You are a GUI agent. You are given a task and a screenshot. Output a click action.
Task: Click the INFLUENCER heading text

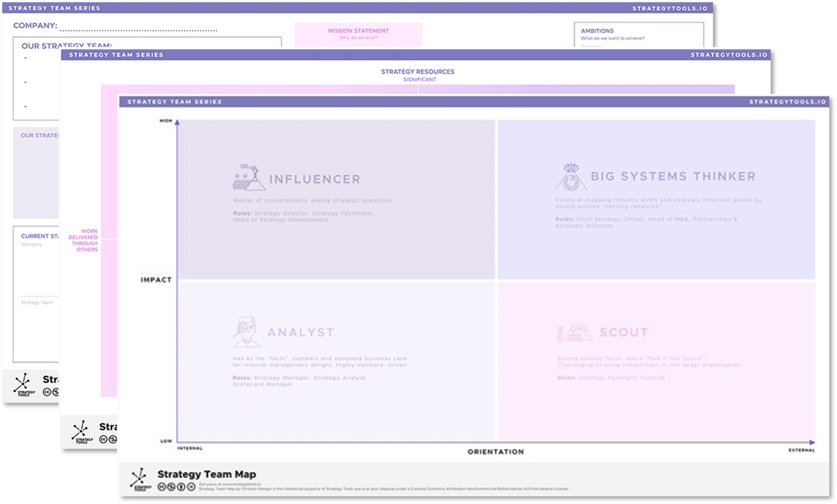(x=315, y=179)
